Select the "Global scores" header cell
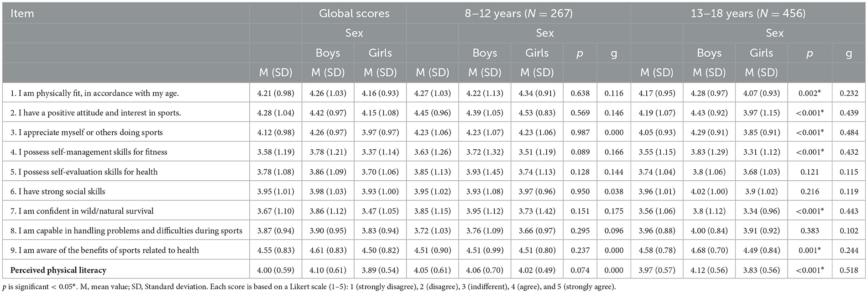 point(354,14)
